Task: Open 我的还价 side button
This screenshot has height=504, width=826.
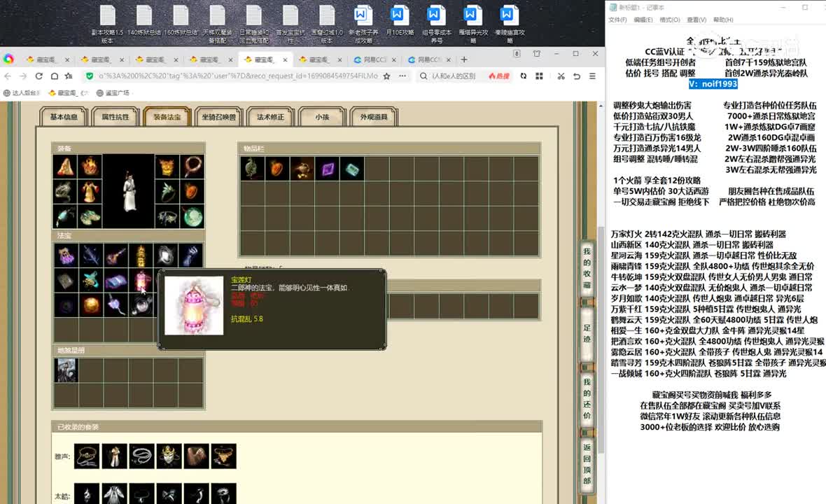Action: coord(587,399)
